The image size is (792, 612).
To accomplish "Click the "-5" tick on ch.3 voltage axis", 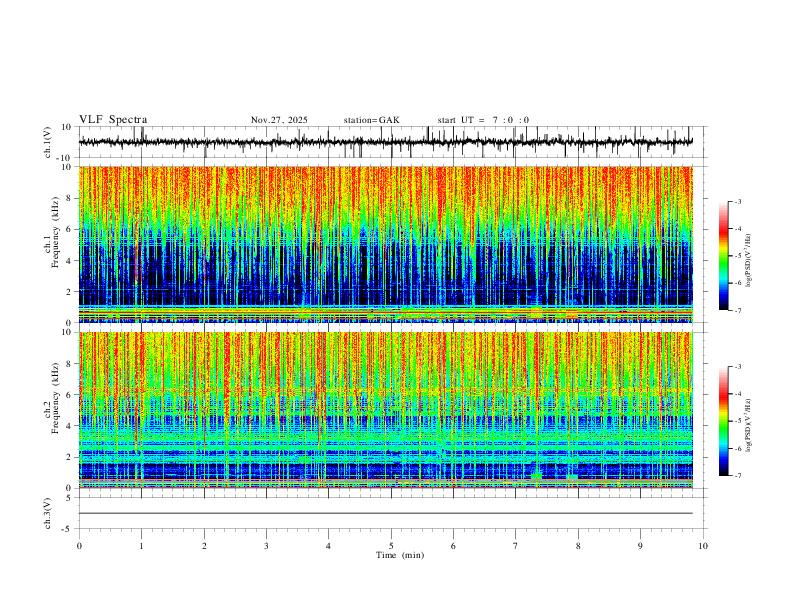I will (68, 529).
